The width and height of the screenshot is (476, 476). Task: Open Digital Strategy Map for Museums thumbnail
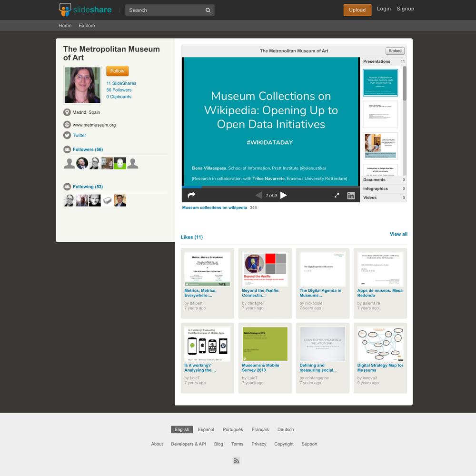tap(380, 344)
